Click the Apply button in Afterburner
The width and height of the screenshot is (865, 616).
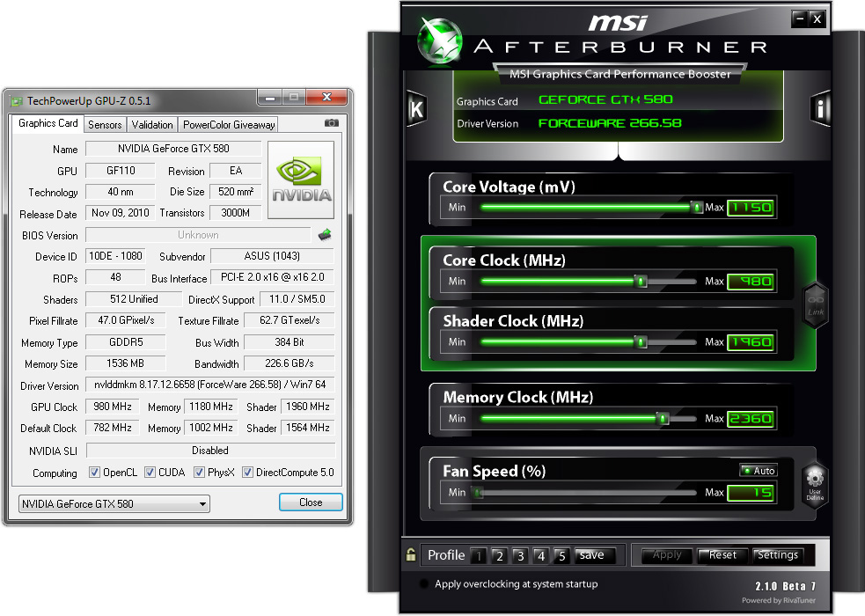666,554
